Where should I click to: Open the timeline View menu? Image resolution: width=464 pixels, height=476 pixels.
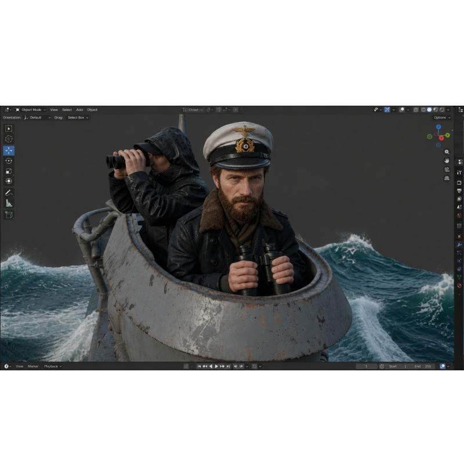click(x=19, y=366)
